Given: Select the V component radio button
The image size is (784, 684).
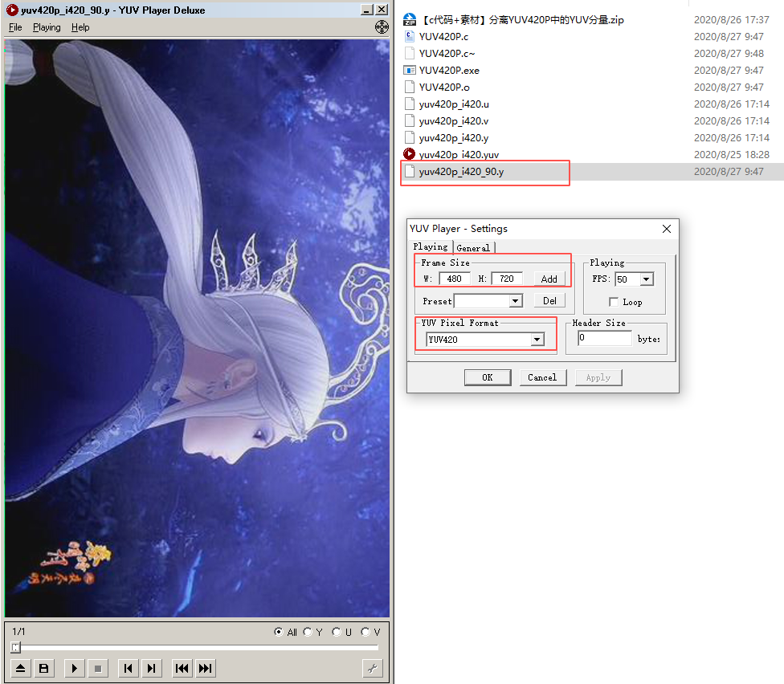Looking at the screenshot, I should click(x=365, y=632).
